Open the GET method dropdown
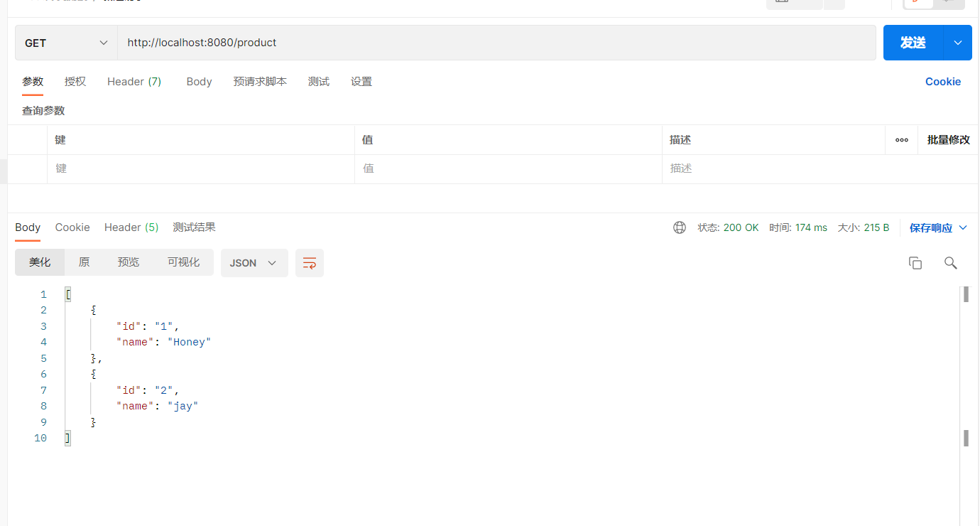The height and width of the screenshot is (526, 980). tap(66, 43)
